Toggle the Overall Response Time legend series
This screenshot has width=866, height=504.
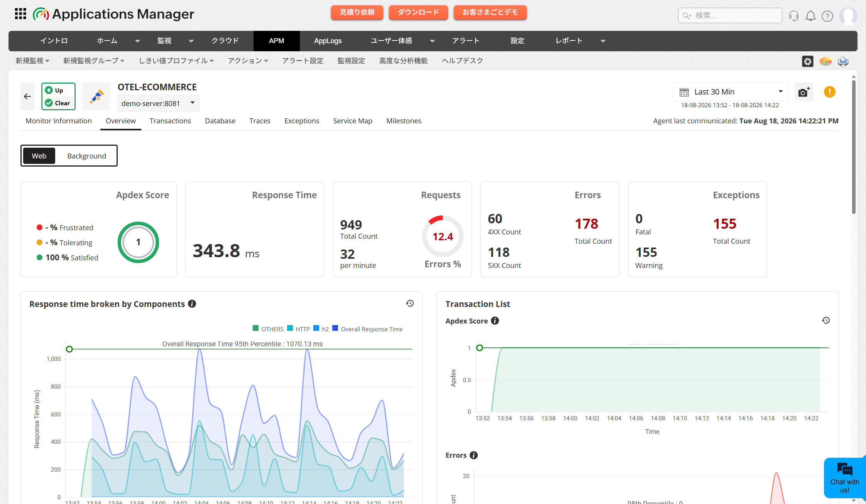[367, 329]
